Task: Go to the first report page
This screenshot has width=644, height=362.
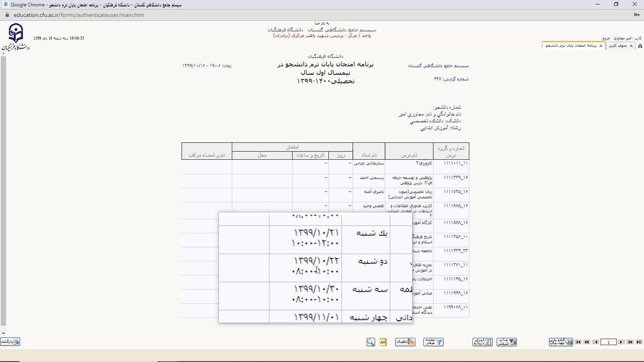Action: point(578,342)
